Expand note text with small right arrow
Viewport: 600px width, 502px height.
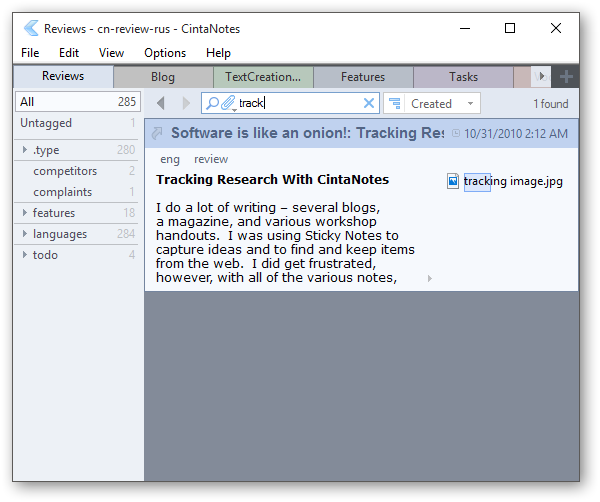point(430,278)
